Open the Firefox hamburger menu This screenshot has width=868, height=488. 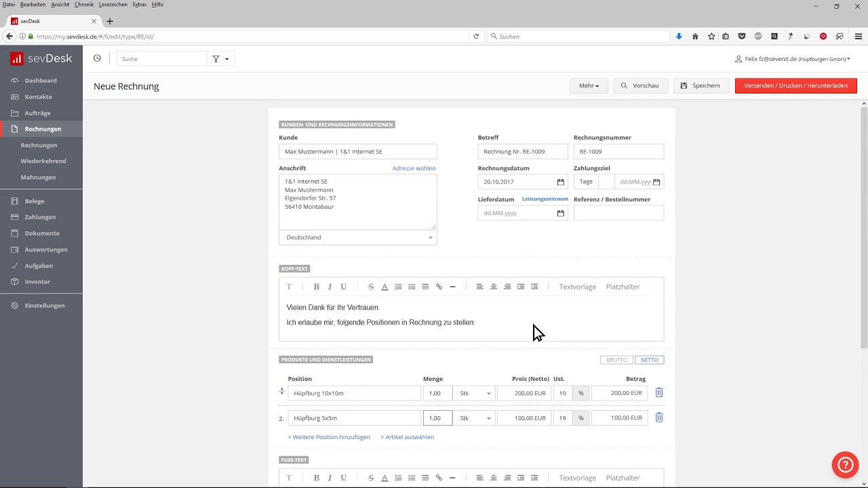coord(858,36)
